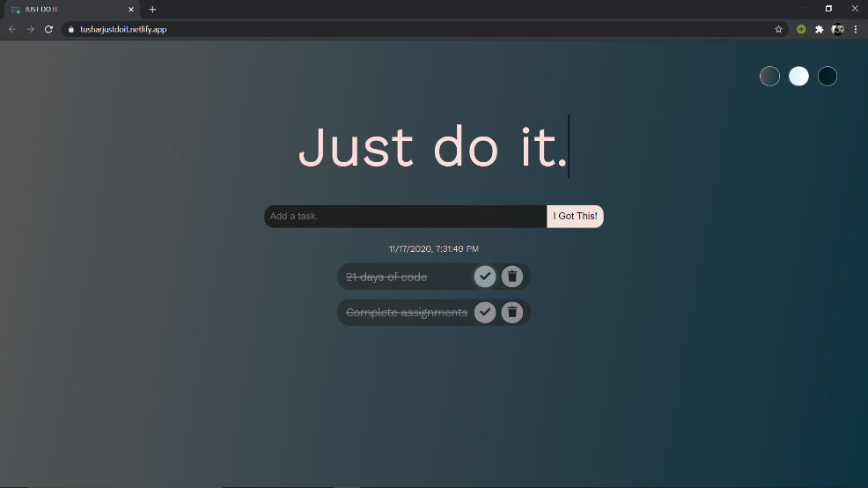Click the 'Just do it.' heading
The image size is (868, 488).
pos(433,147)
